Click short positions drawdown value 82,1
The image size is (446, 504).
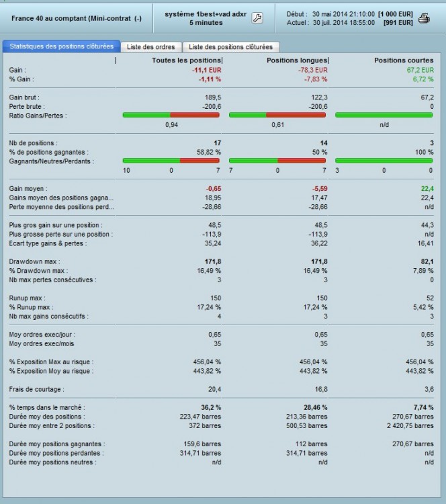point(427,261)
